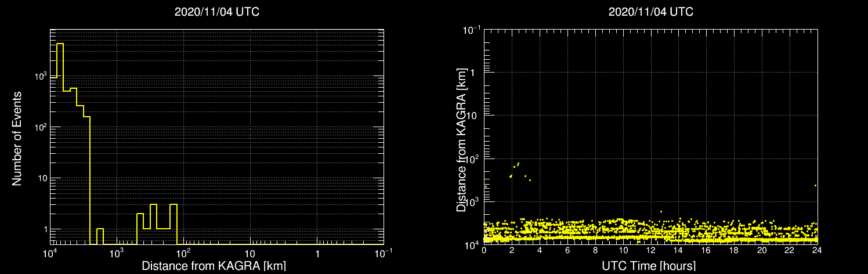Screen dimensions: 868x274
Task: Click hour tick label "10" on UTC time axis
Action: click(x=623, y=251)
